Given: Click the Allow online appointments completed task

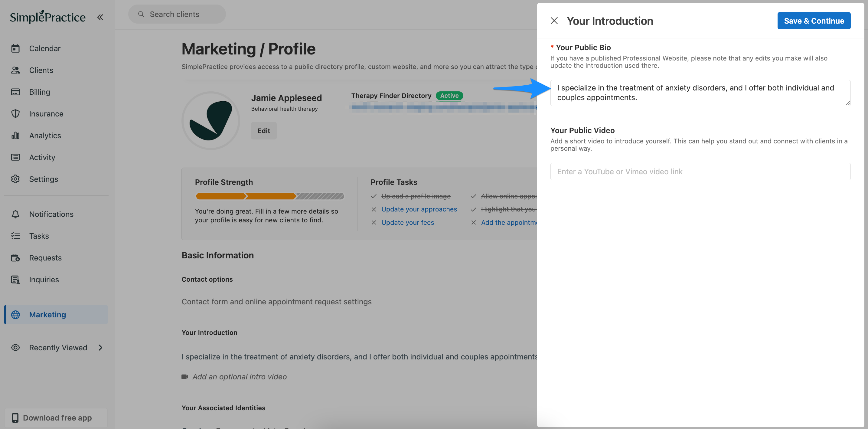Looking at the screenshot, I should (509, 196).
